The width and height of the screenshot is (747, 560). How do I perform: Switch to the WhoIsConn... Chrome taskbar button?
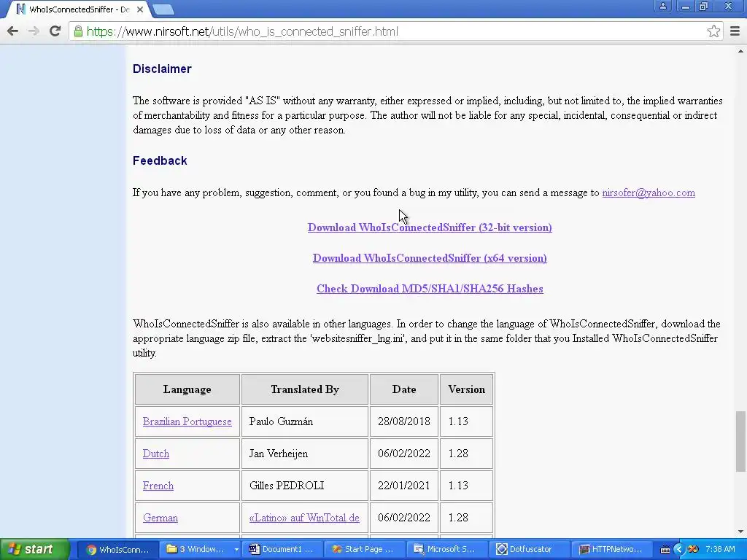[117, 550]
